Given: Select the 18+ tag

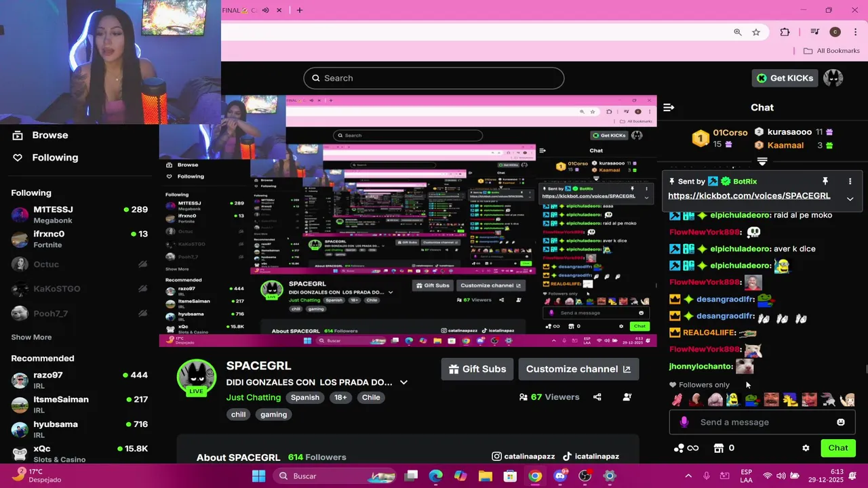Looking at the screenshot, I should (340, 397).
